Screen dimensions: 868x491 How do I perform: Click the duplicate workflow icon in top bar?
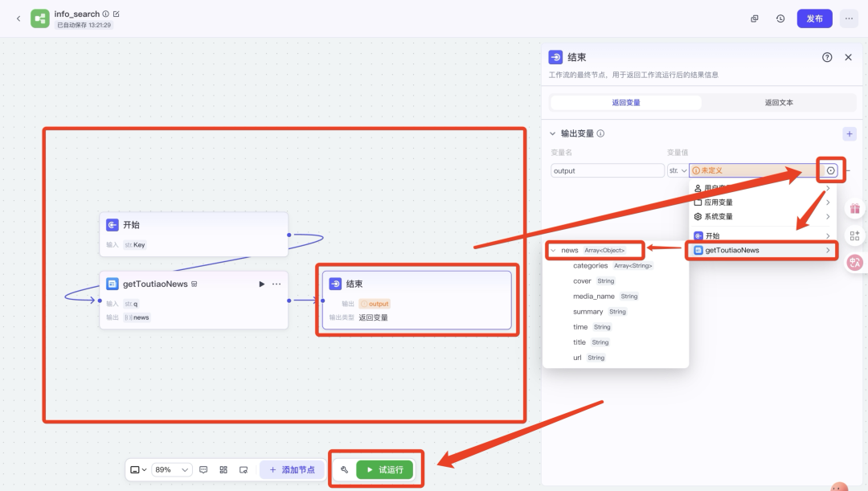click(754, 18)
